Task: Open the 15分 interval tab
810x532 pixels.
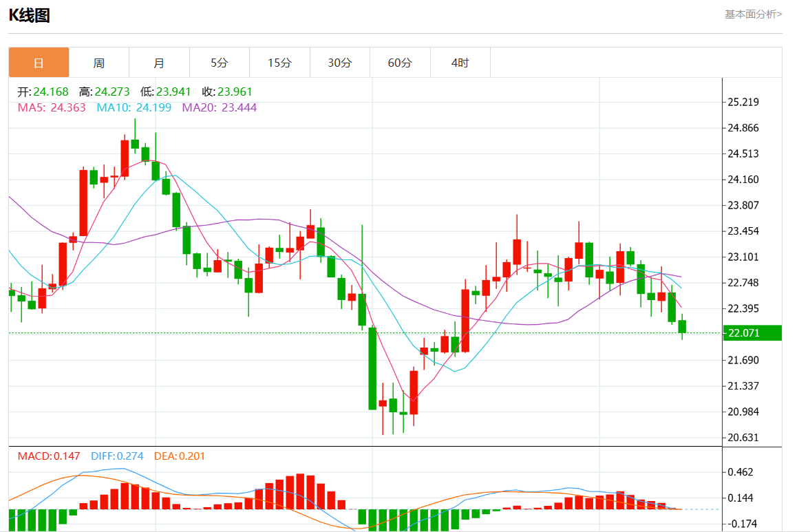Action: pyautogui.click(x=279, y=63)
